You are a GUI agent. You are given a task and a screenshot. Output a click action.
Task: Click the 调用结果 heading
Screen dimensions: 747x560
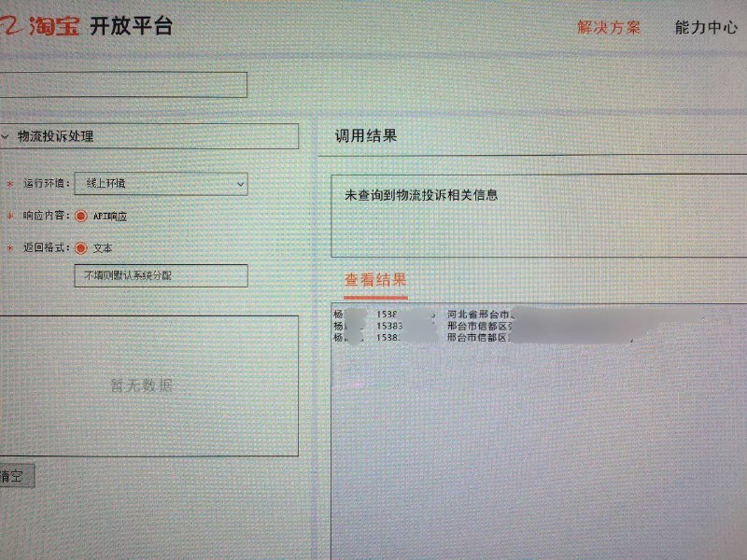click(x=366, y=136)
